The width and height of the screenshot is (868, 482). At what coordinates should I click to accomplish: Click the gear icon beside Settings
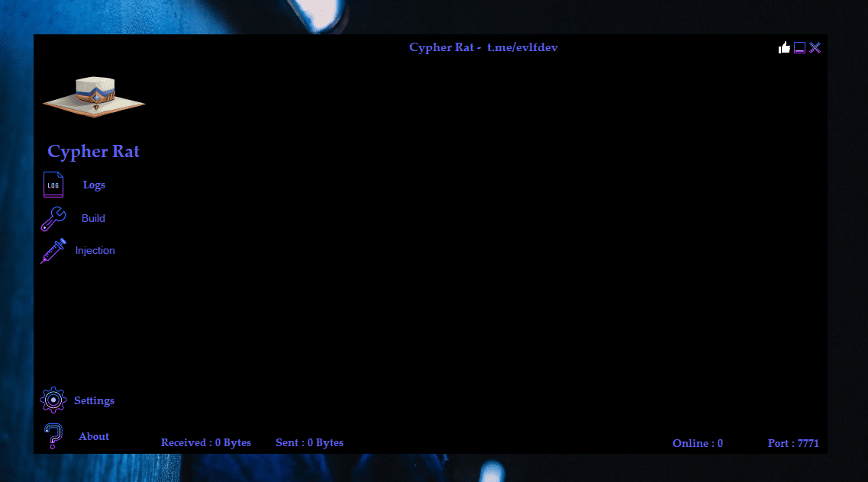(x=53, y=400)
